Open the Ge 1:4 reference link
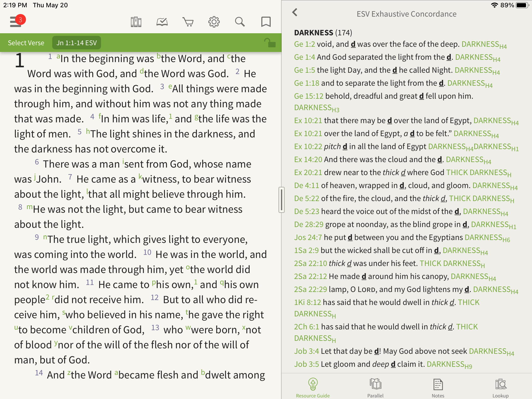532x399 pixels. (x=304, y=57)
